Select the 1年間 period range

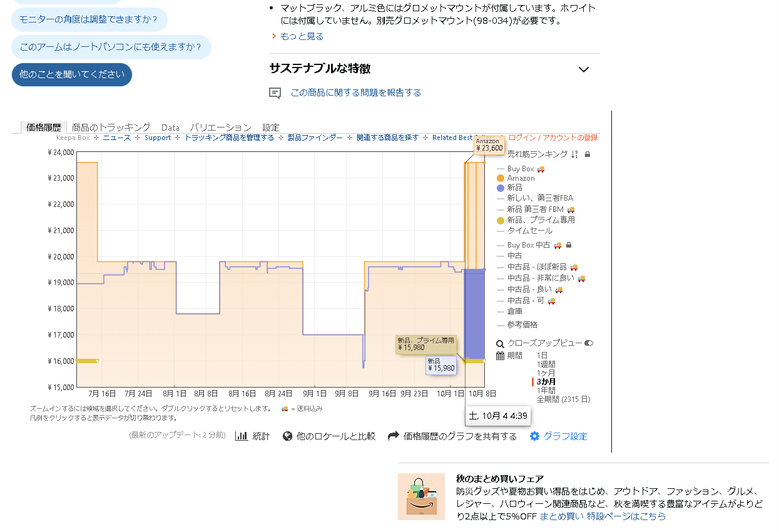tap(546, 390)
